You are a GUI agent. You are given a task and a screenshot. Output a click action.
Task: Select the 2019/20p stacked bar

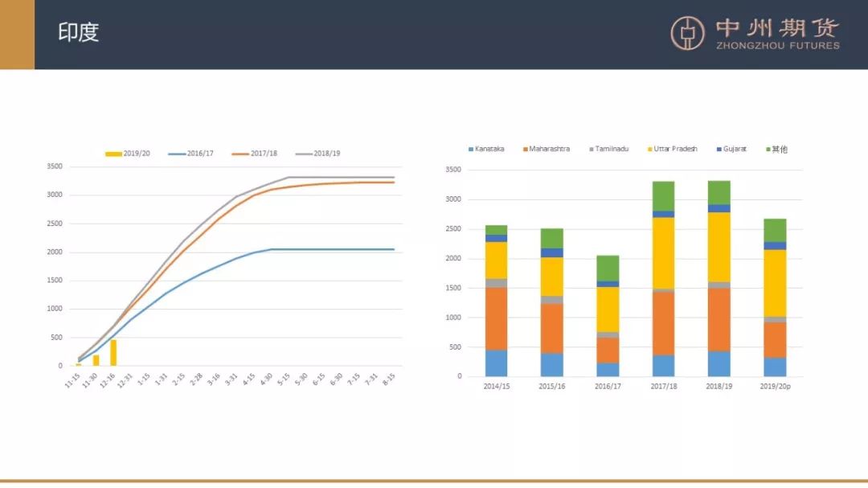click(x=775, y=297)
